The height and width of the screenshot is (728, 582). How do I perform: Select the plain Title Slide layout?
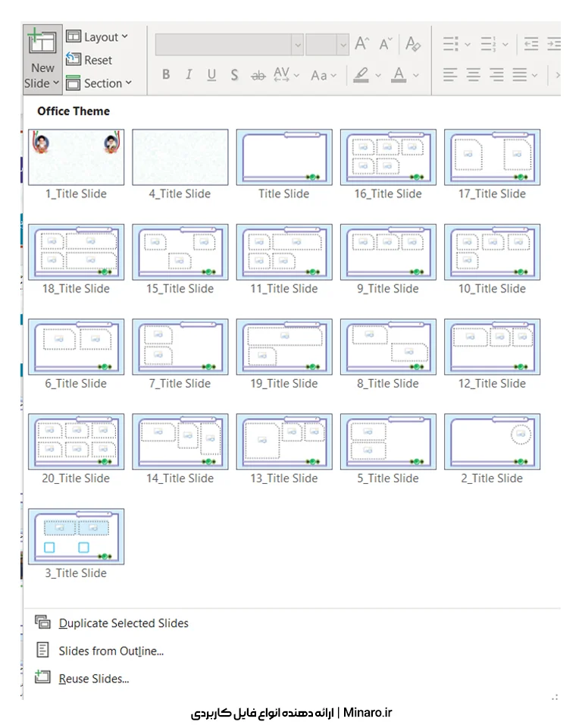click(x=284, y=165)
